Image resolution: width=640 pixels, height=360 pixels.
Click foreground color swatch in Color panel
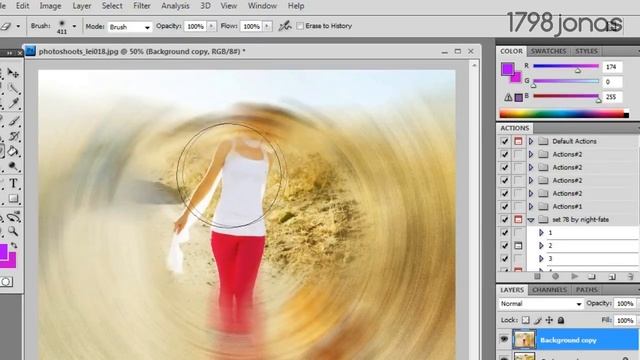tap(507, 69)
